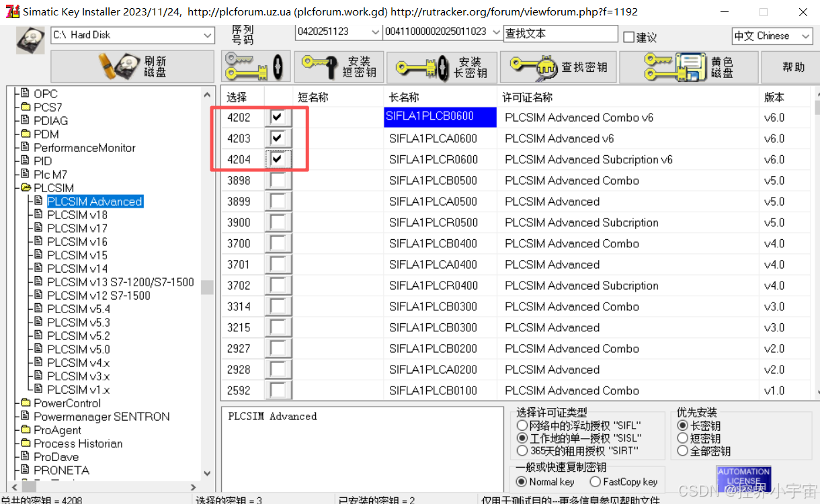Click the Automation License icon
This screenshot has height=504, width=820.
[x=743, y=478]
